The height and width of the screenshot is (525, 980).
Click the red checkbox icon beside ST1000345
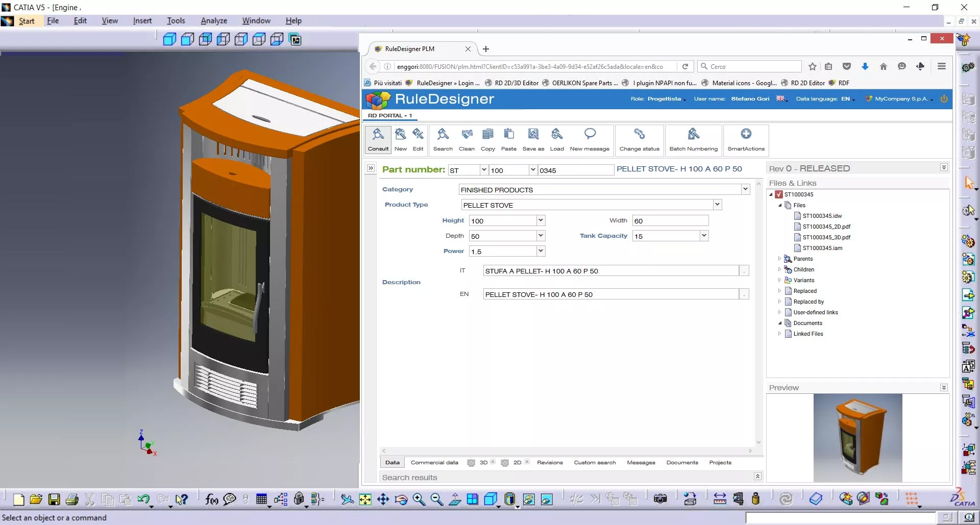[x=779, y=194]
